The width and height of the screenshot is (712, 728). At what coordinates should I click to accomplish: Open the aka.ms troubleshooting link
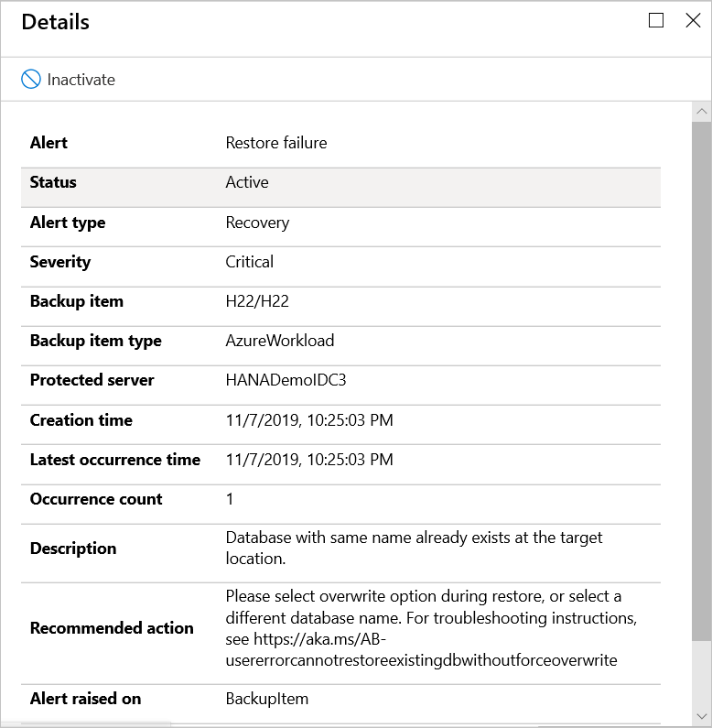(x=421, y=649)
